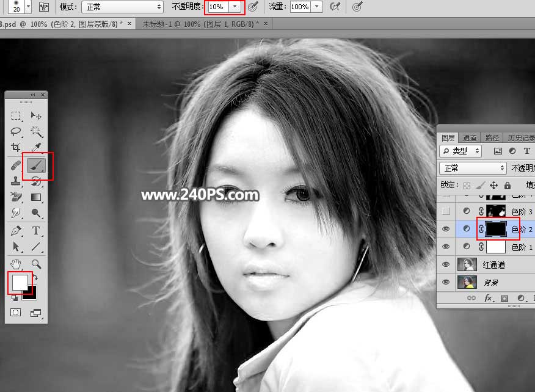
Task: Select the Pen tool
Action: click(x=16, y=231)
